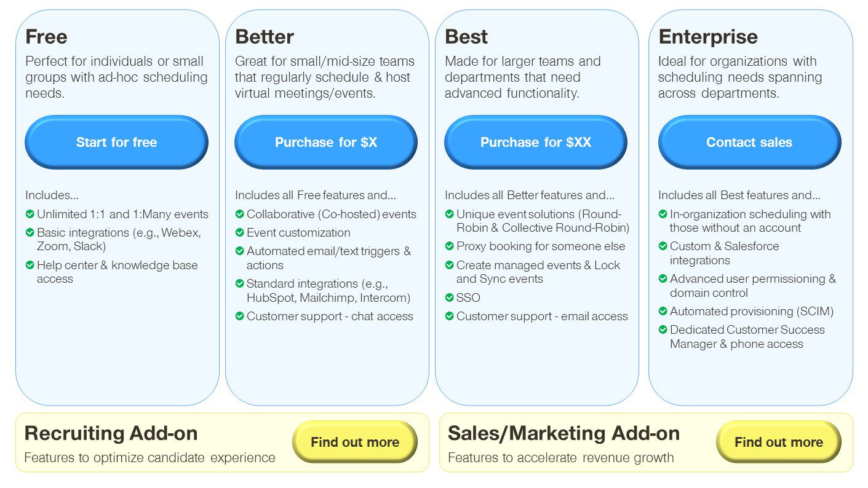Click checkmark beside Collaborative (Co-hosted) events
Viewport: 868px width, 488px height.
point(239,214)
